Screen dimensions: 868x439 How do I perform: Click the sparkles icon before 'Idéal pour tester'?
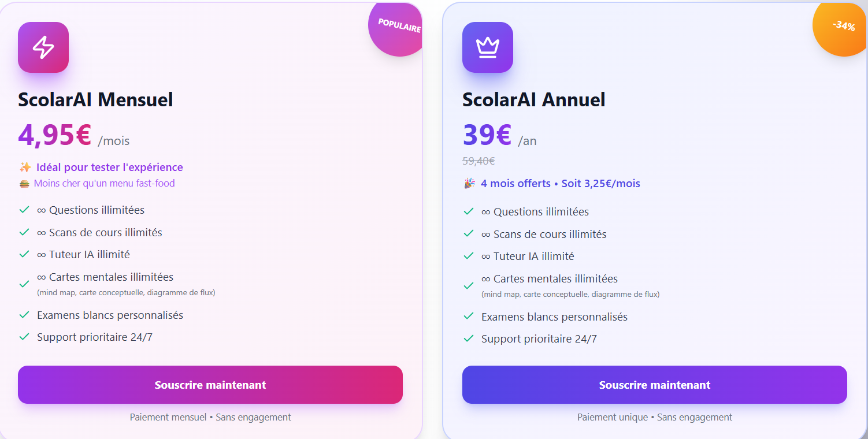click(24, 166)
